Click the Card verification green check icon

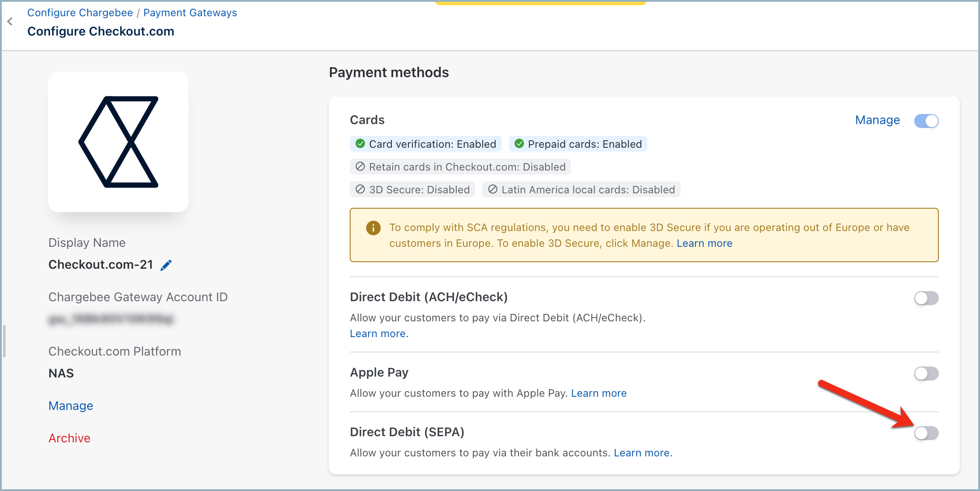[360, 144]
